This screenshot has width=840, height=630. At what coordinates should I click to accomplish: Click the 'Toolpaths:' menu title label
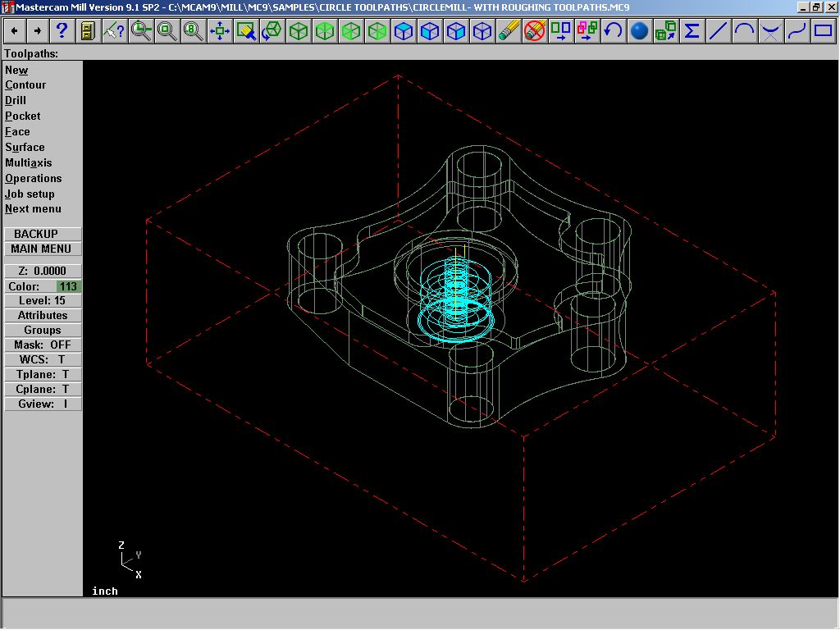tap(31, 53)
